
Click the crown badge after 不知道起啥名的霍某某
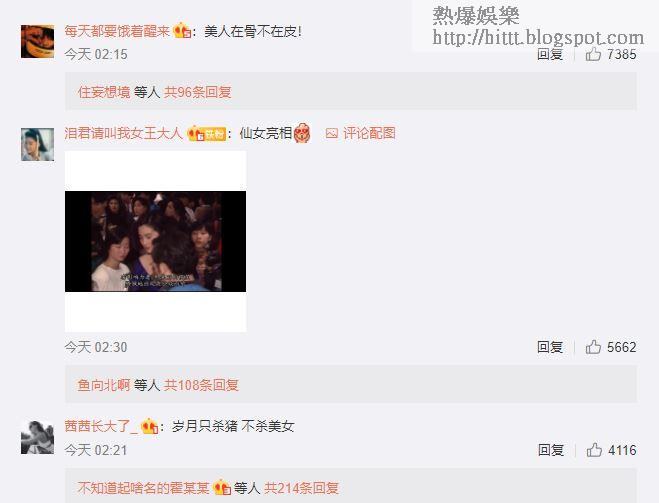point(221,488)
